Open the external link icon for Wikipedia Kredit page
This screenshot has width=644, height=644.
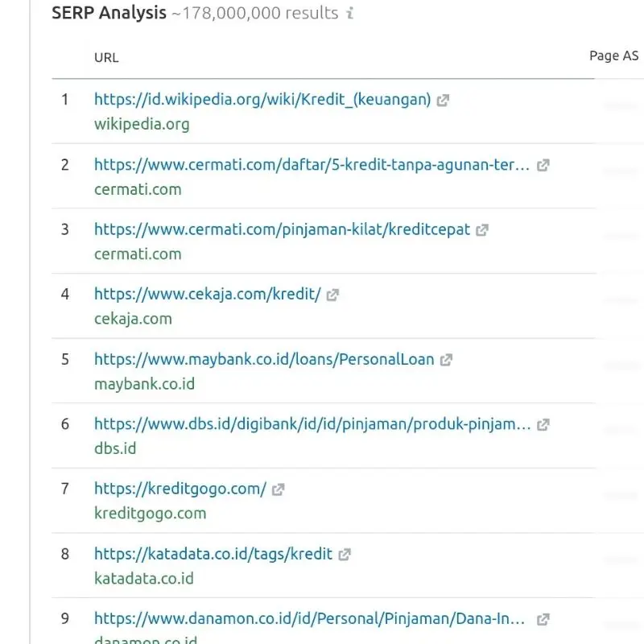click(x=443, y=100)
